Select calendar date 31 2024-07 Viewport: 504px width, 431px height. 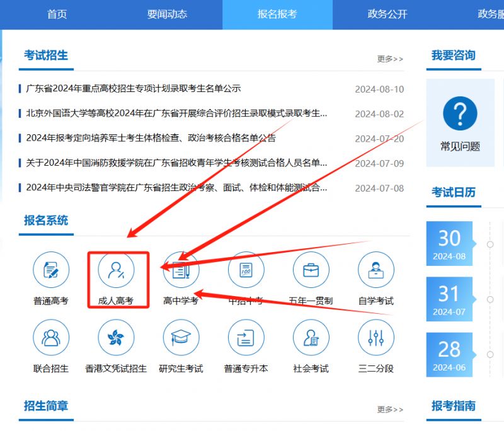coord(449,299)
